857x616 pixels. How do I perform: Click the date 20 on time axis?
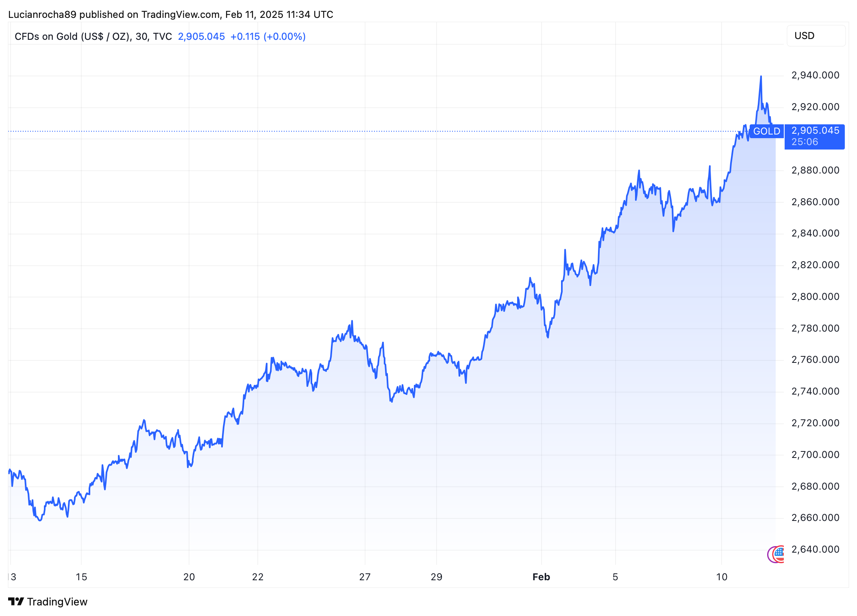[x=189, y=577]
